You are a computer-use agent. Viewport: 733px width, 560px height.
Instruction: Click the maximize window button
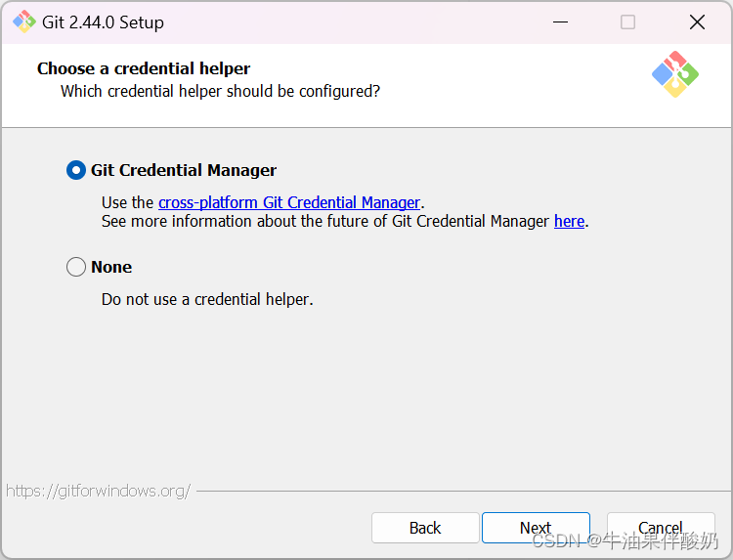tap(627, 22)
